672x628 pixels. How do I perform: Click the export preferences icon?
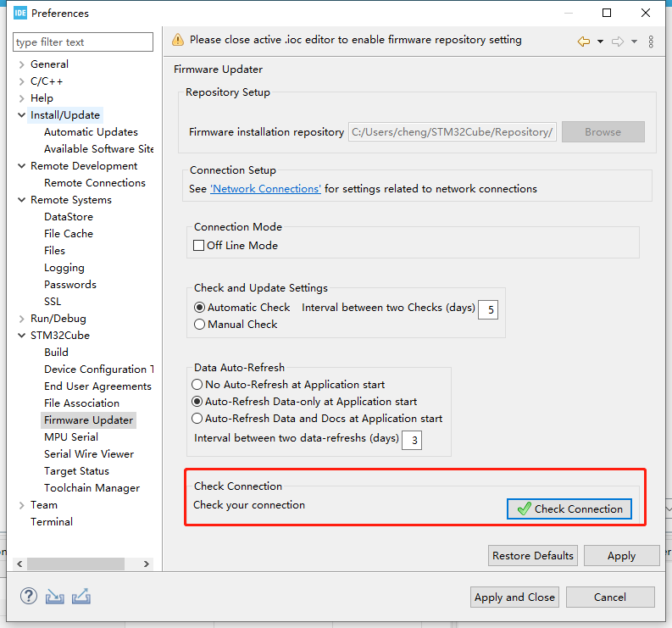click(x=81, y=597)
